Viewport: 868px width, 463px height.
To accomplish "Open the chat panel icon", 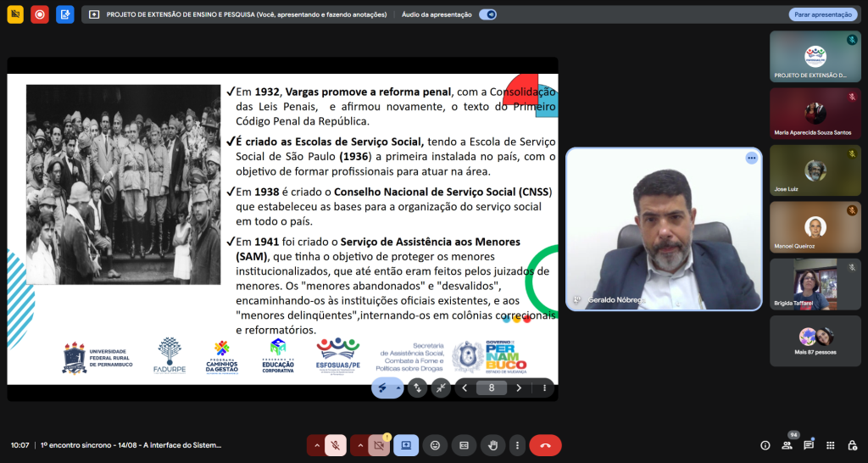I will tap(809, 445).
